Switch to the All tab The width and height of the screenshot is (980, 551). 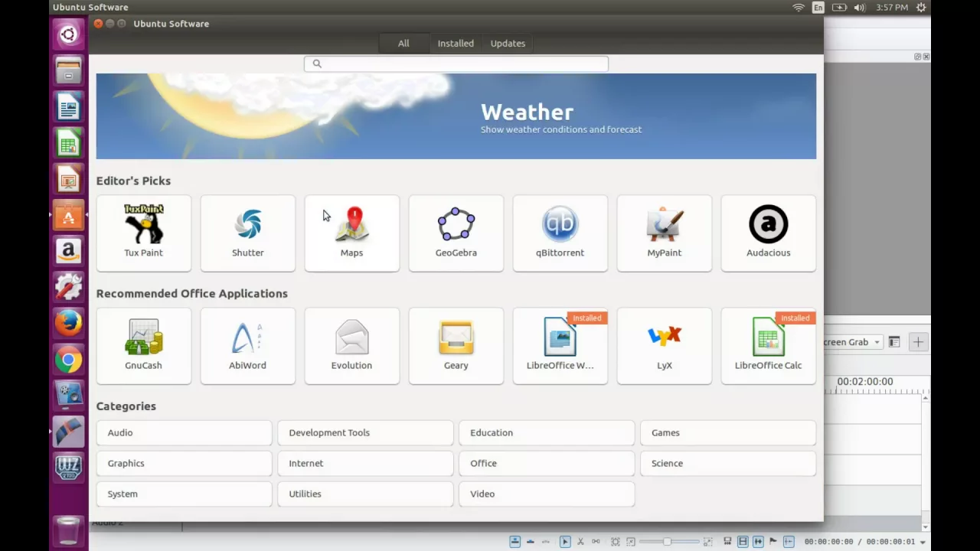point(403,44)
